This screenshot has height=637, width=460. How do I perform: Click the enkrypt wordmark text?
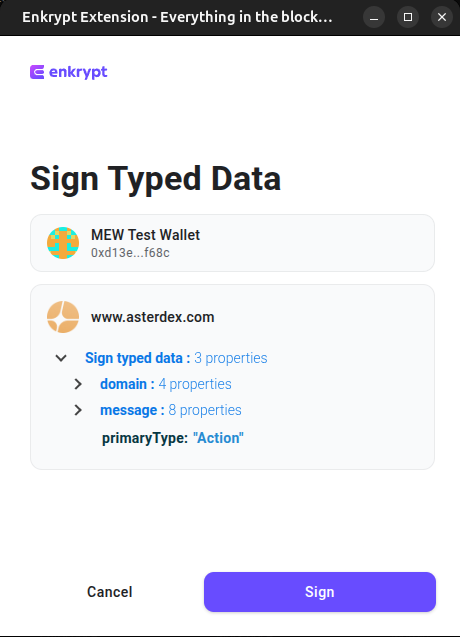point(78,72)
